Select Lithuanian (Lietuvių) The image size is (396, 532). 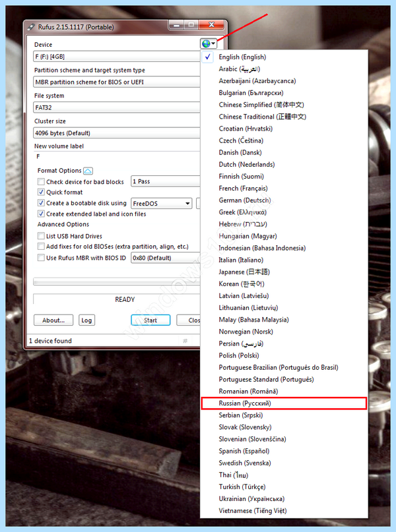pyautogui.click(x=284, y=307)
